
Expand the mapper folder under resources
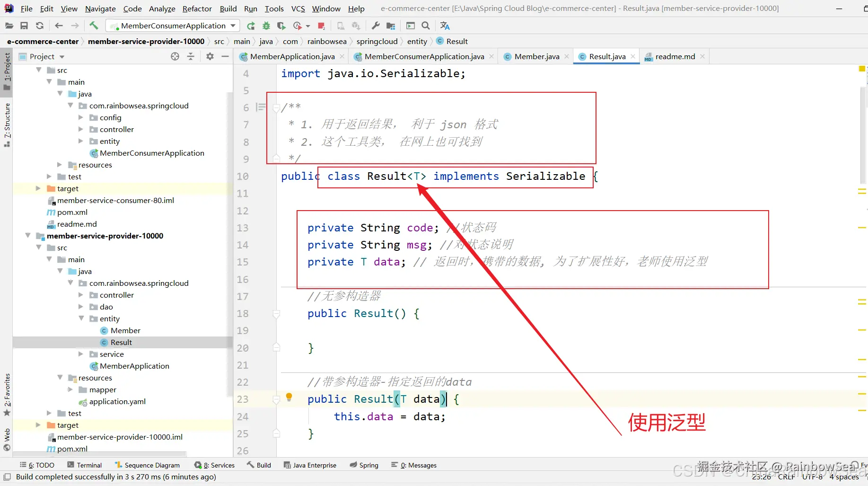click(70, 389)
